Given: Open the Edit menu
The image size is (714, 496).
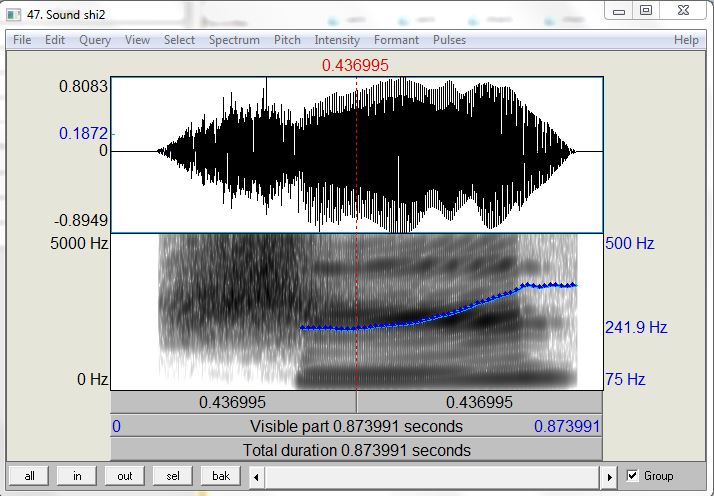Looking at the screenshot, I should coord(55,40).
